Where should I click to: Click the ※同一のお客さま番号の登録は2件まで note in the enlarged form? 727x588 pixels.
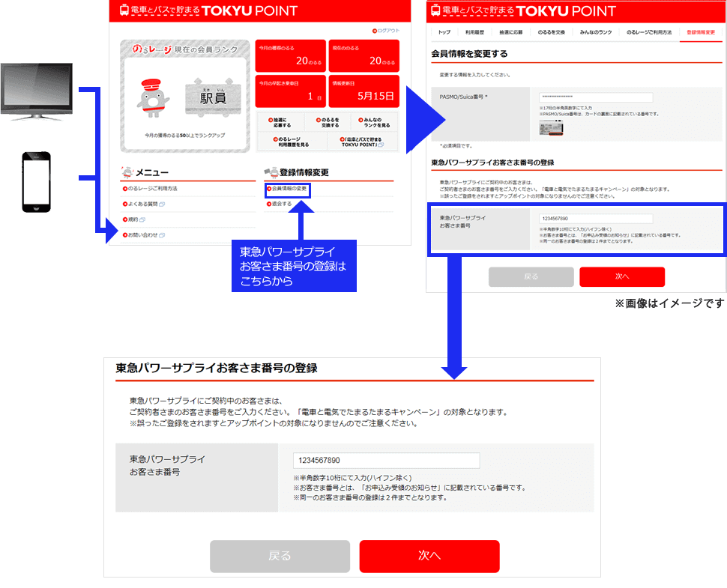369,497
